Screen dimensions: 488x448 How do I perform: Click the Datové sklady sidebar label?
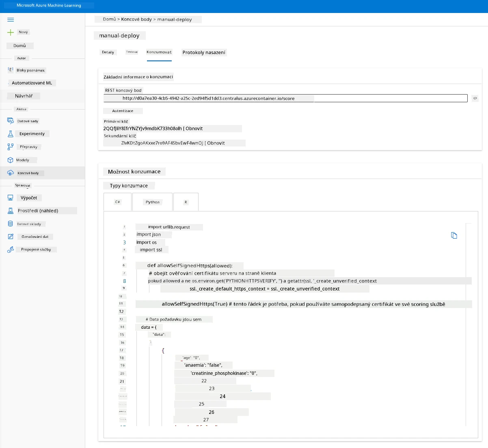[x=29, y=224]
